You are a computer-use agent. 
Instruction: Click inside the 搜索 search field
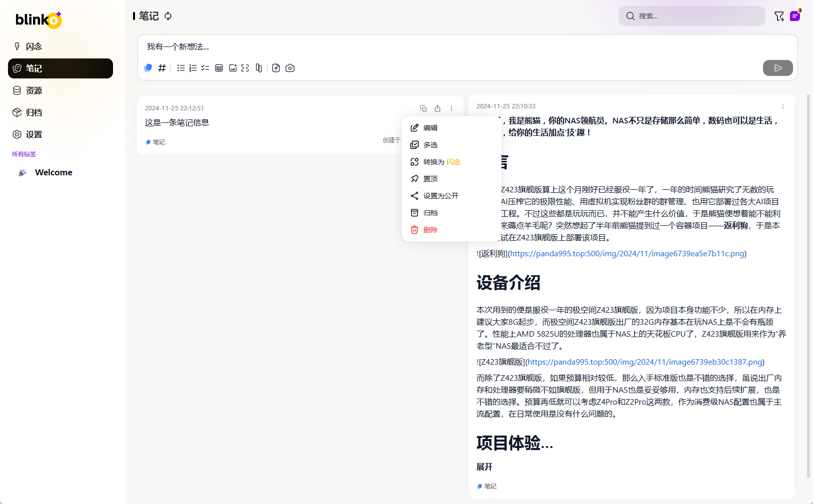pyautogui.click(x=691, y=16)
